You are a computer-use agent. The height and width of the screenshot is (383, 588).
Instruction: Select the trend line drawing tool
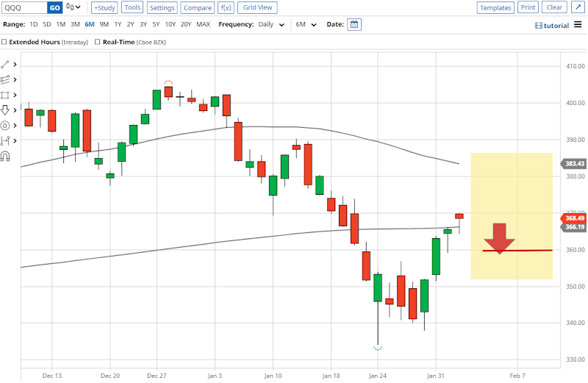point(6,65)
